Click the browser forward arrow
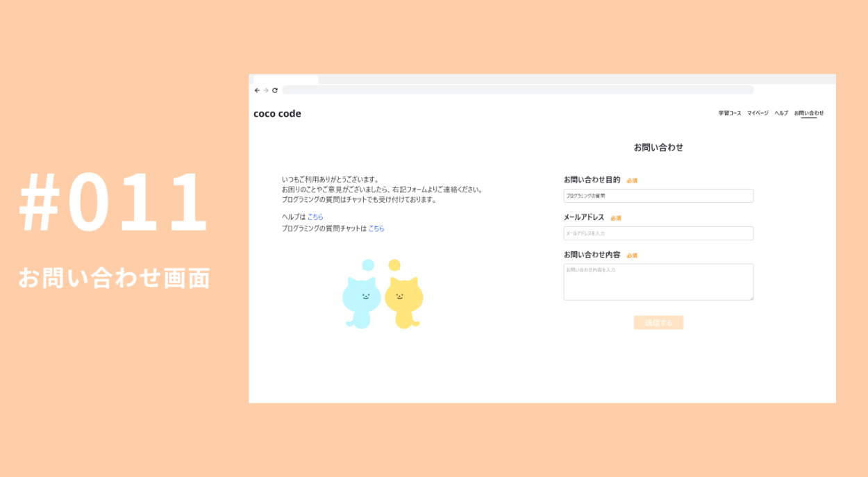Viewport: 868px width, 477px height. (266, 90)
